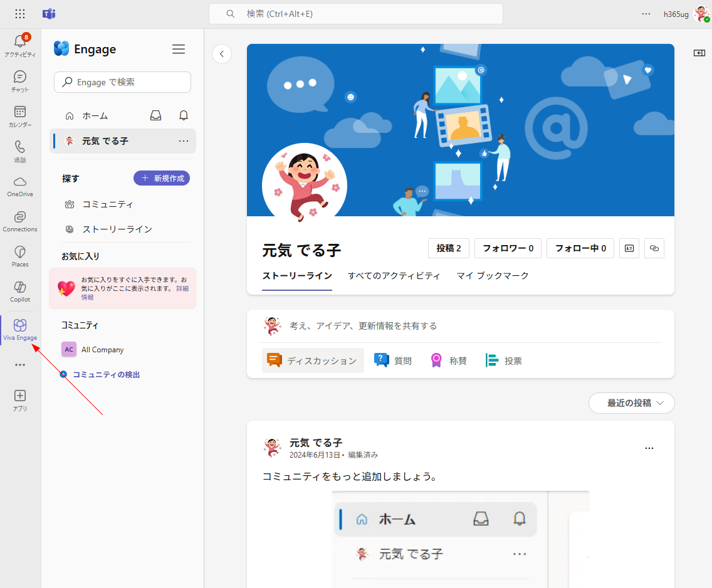Click the Engage で検索 field
This screenshot has width=712, height=588.
122,82
